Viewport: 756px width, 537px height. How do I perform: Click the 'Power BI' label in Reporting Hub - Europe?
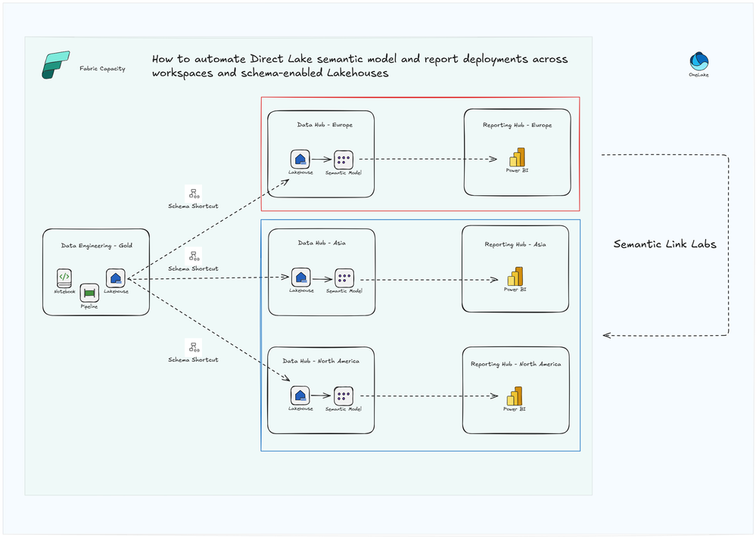[x=517, y=170]
